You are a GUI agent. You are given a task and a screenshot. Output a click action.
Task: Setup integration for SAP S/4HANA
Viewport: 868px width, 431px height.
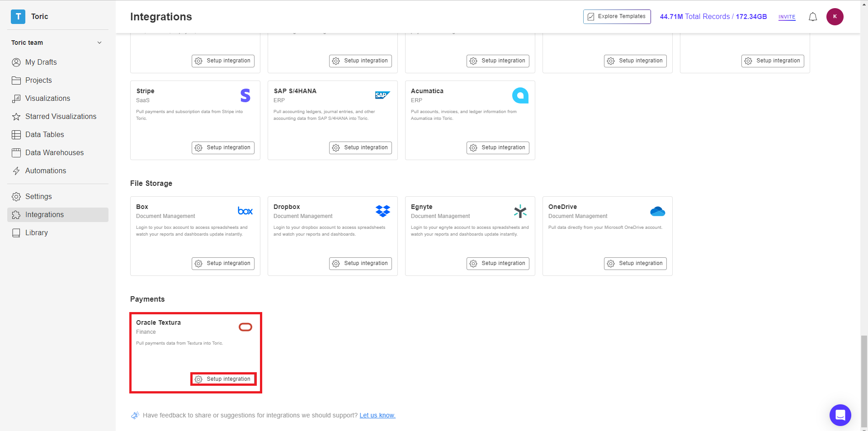pyautogui.click(x=360, y=148)
